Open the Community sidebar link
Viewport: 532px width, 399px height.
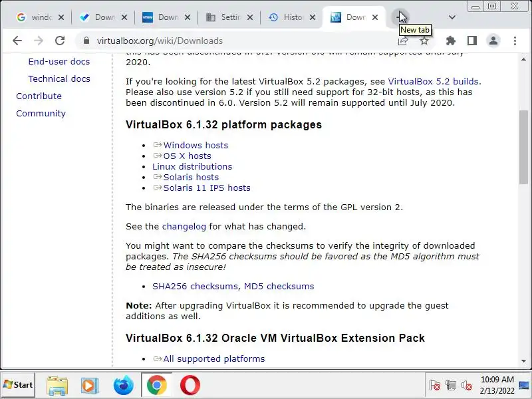[41, 113]
